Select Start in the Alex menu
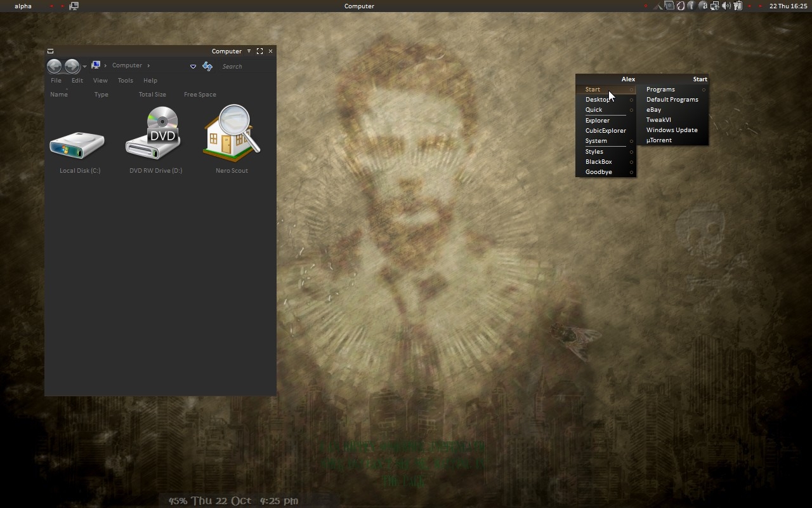 point(606,90)
